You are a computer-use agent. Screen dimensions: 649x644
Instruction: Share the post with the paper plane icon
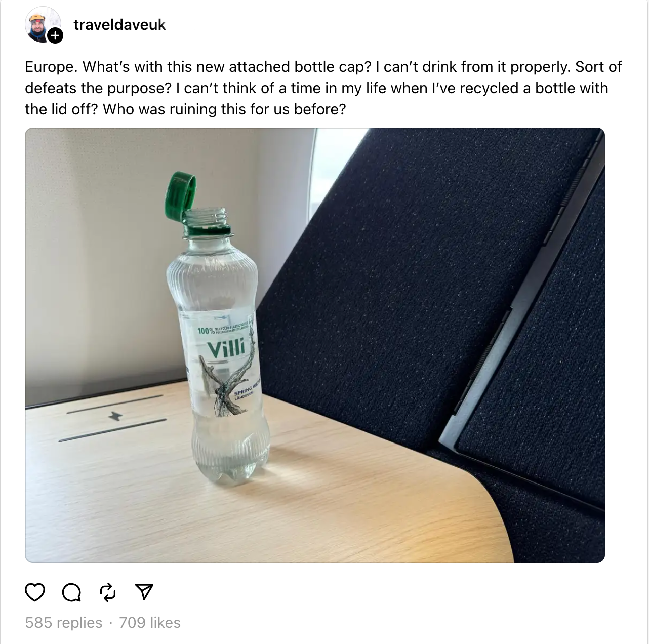tap(144, 592)
